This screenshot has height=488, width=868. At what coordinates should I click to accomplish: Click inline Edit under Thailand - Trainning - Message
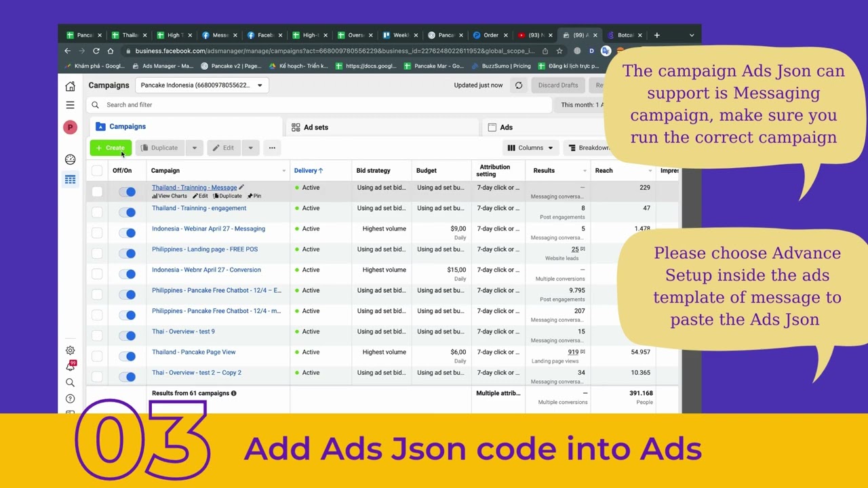pyautogui.click(x=200, y=196)
